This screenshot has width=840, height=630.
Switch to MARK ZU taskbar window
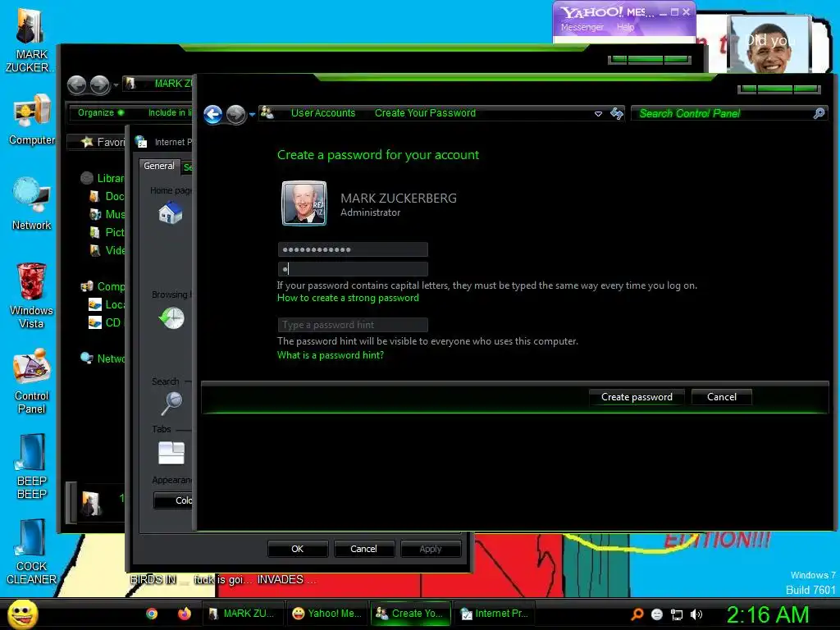243,614
